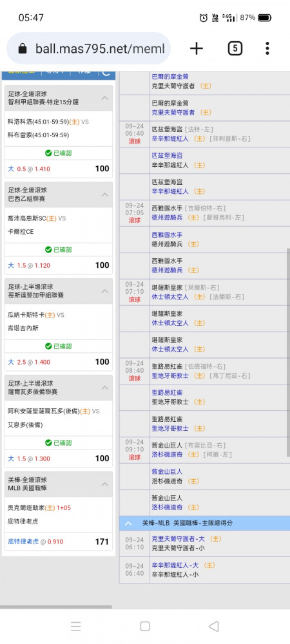Tap green check icon on 巴西乙組聯賽 bet
The width and height of the screenshot is (290, 644).
[48, 249]
